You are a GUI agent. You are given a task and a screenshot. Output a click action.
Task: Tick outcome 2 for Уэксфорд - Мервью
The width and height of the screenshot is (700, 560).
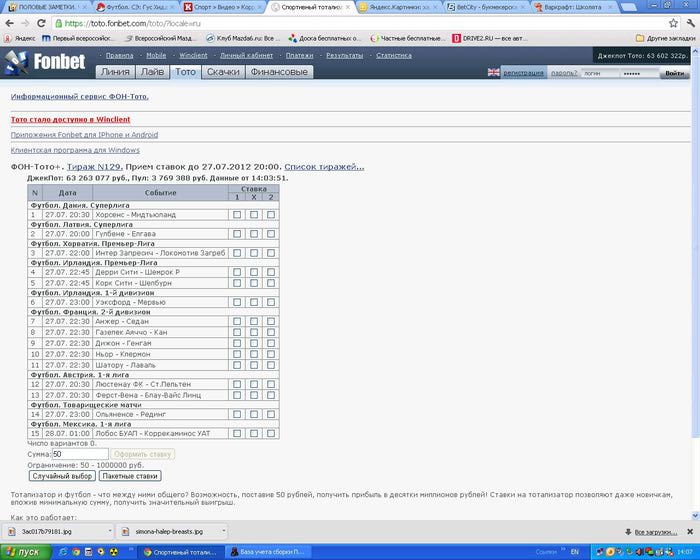pyautogui.click(x=271, y=302)
